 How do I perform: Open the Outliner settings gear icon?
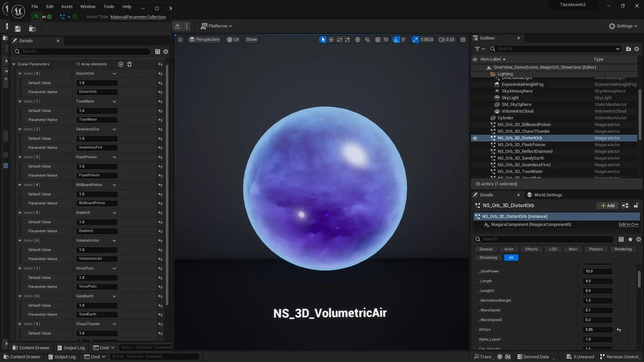[x=636, y=48]
